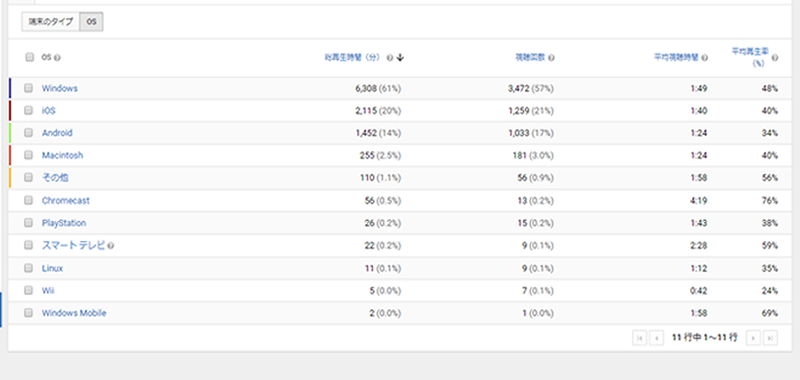800x380 pixels.
Task: Open the iOS link
Action: coord(48,111)
